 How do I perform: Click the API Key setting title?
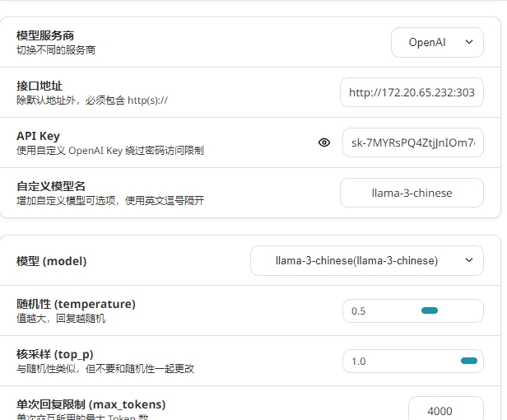pos(38,136)
